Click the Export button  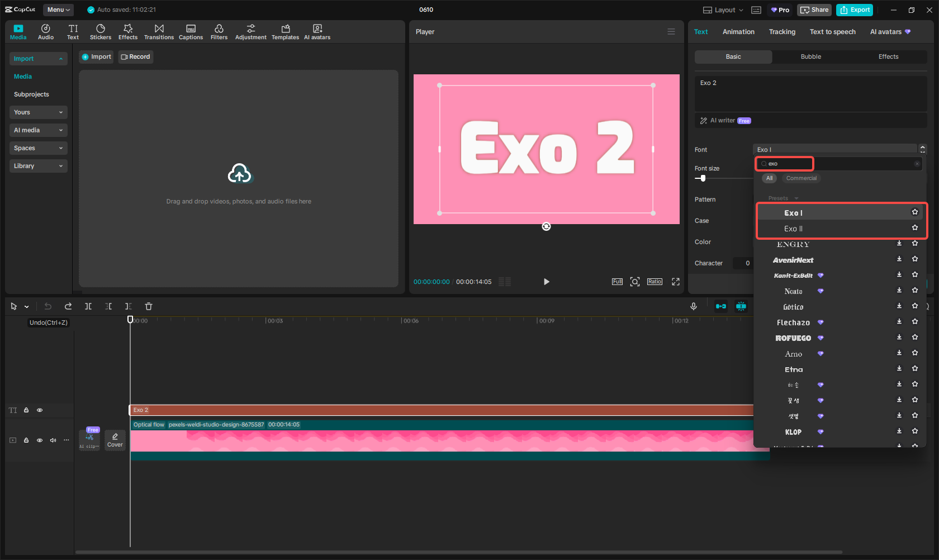tap(855, 10)
